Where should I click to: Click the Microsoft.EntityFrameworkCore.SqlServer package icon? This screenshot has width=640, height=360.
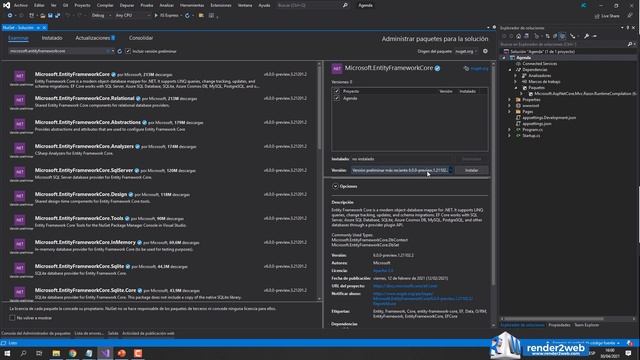20,172
